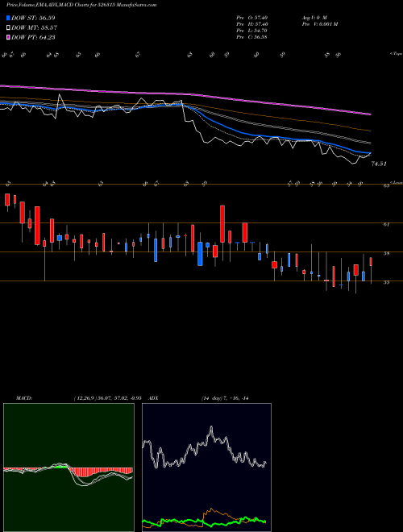Click the ADX '(14 day) 7, +16, -14' values
The width and height of the screenshot is (403, 532).
tap(225, 398)
